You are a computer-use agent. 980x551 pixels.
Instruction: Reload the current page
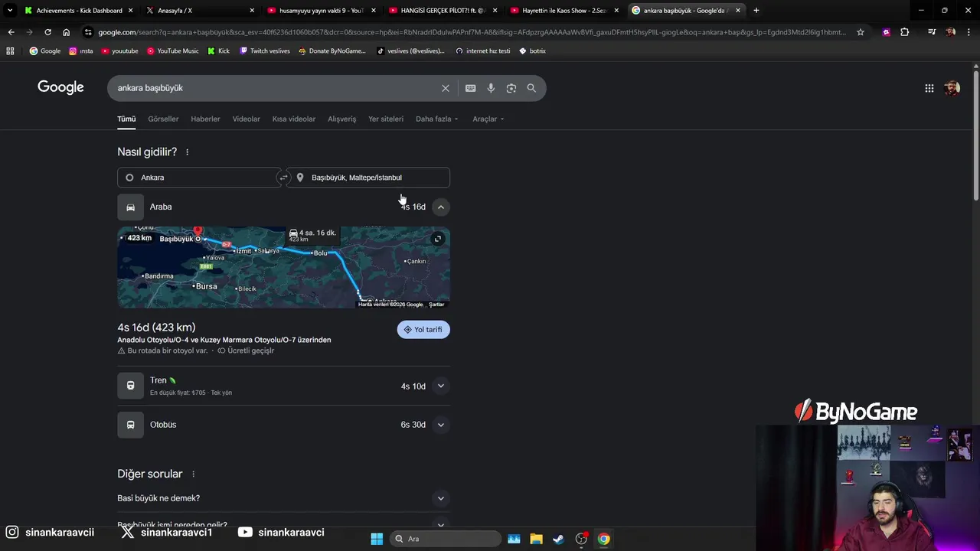(47, 32)
